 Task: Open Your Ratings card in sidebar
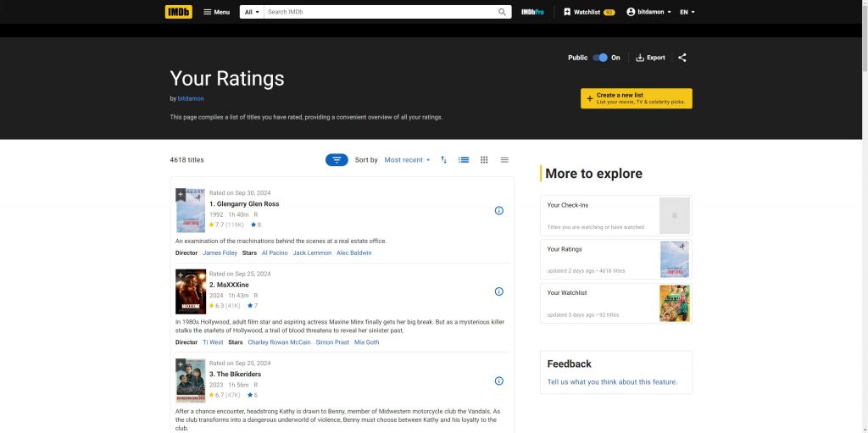click(x=615, y=259)
